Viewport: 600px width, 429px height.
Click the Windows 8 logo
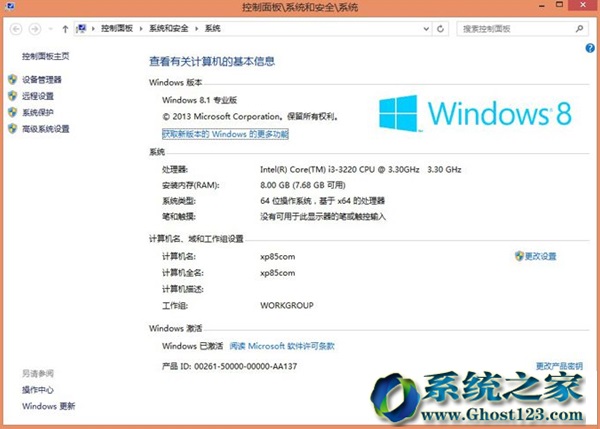[x=475, y=113]
